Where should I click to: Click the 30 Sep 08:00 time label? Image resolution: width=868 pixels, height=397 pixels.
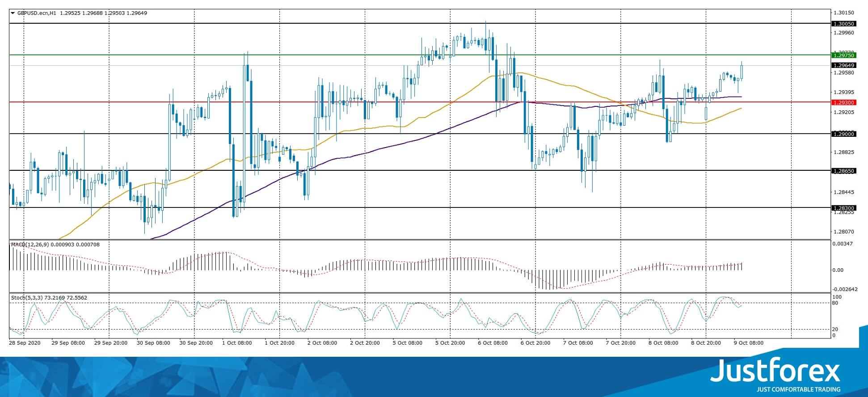[x=154, y=343]
